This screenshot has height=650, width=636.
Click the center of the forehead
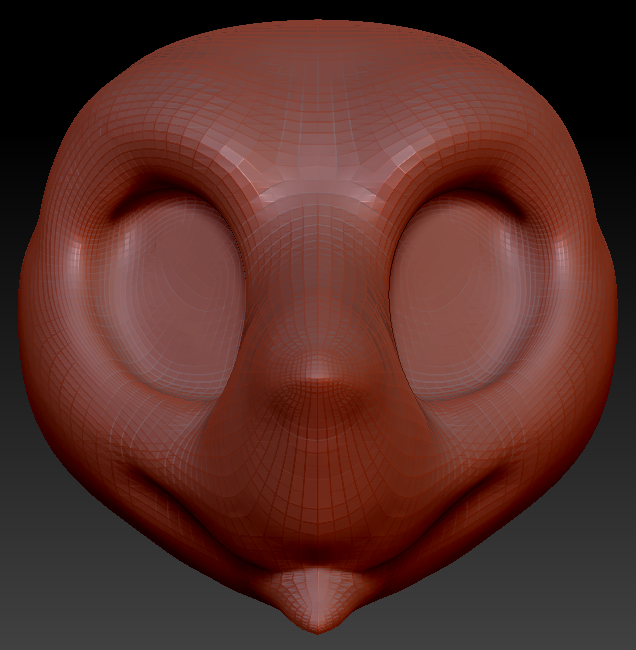[x=318, y=100]
